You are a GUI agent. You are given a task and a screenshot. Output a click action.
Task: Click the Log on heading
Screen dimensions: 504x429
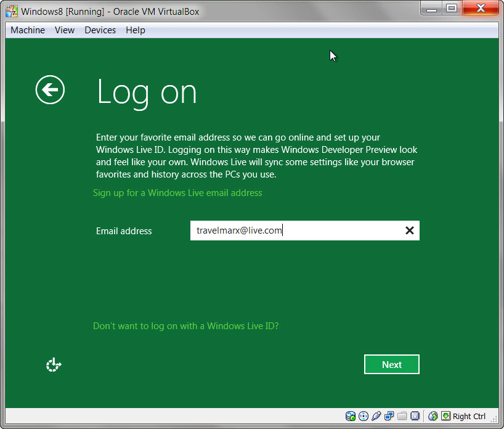point(147,93)
